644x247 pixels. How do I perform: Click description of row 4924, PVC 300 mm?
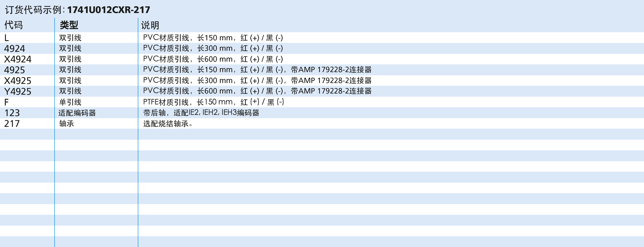[x=213, y=48]
